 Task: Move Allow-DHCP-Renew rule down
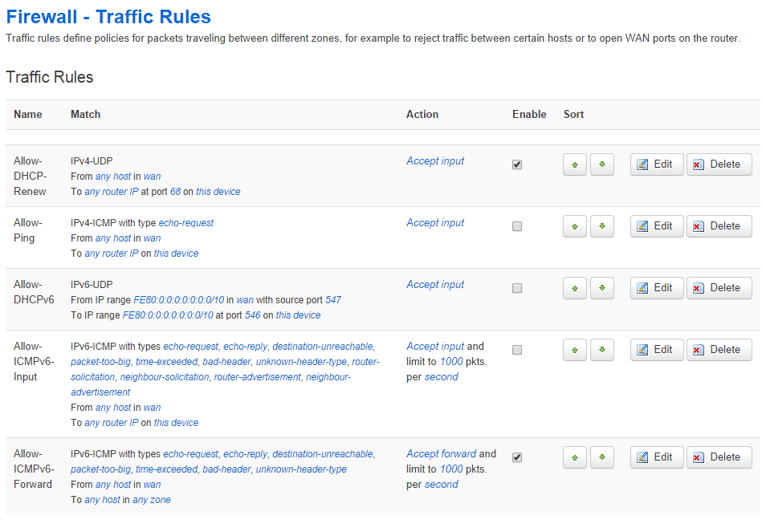pyautogui.click(x=602, y=164)
